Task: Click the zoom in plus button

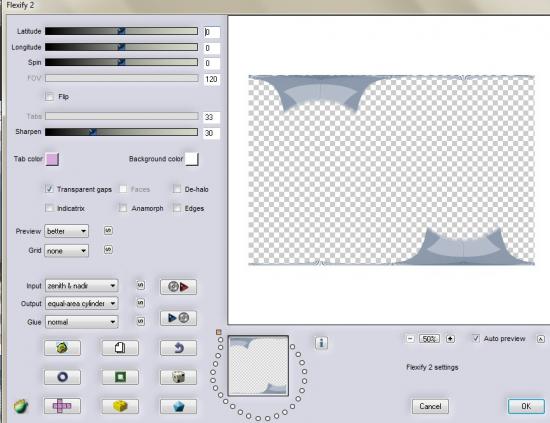Action: tap(450, 339)
